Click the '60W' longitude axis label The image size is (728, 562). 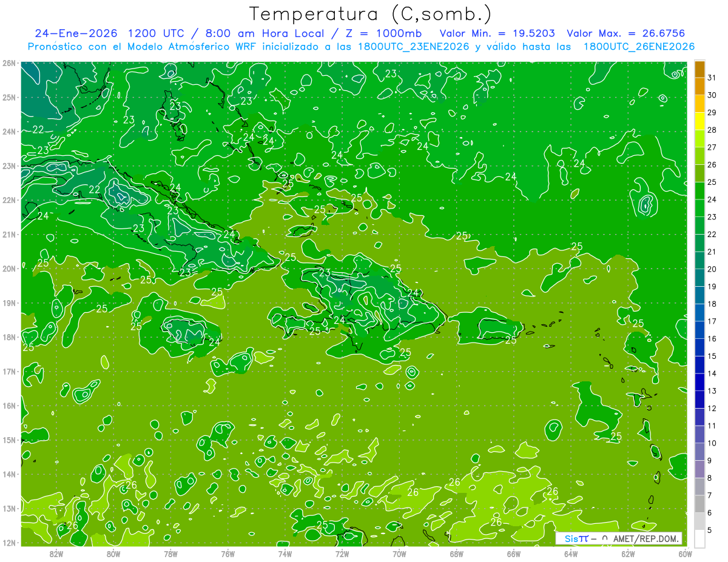(686, 553)
